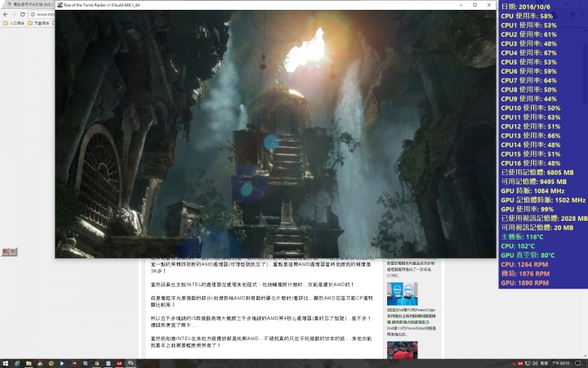The width and height of the screenshot is (588, 368).
Task: Open the notepad-like taskbar app icon
Action: click(108, 363)
